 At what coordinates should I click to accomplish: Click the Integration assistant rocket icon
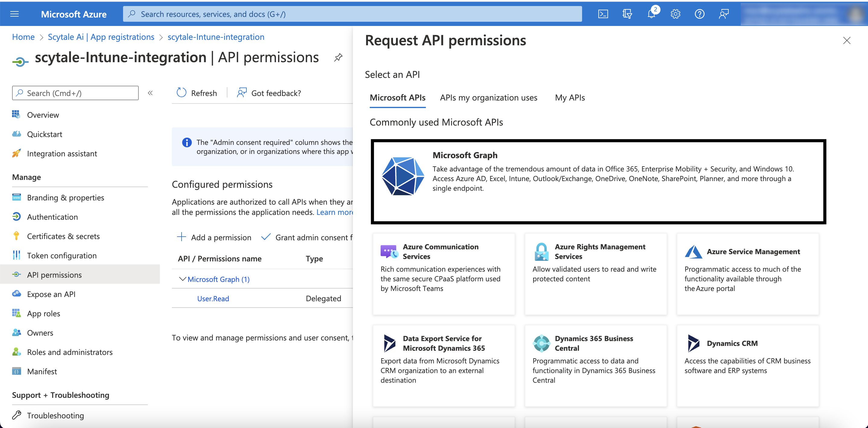pyautogui.click(x=16, y=153)
